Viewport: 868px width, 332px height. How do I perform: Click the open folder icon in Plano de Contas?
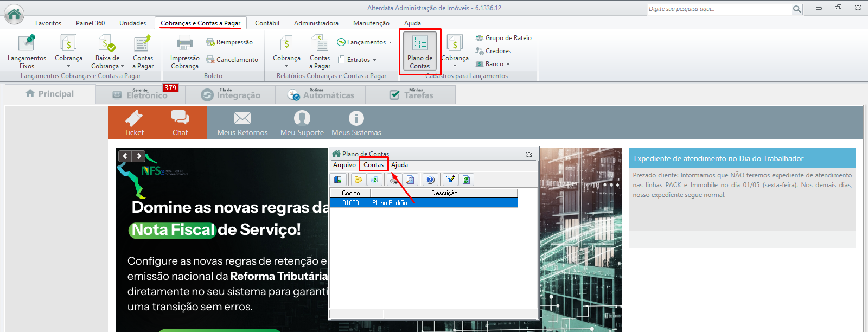coord(358,180)
